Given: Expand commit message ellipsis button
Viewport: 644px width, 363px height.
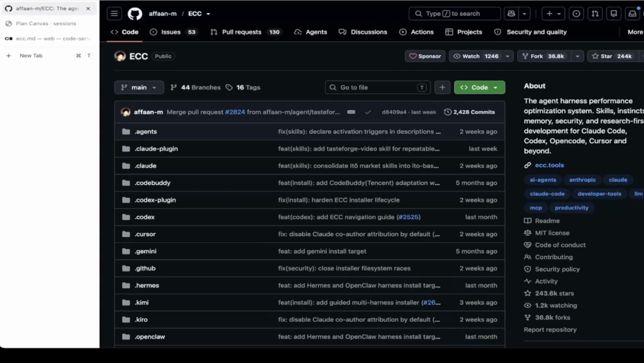Looking at the screenshot, I should coord(351,112).
